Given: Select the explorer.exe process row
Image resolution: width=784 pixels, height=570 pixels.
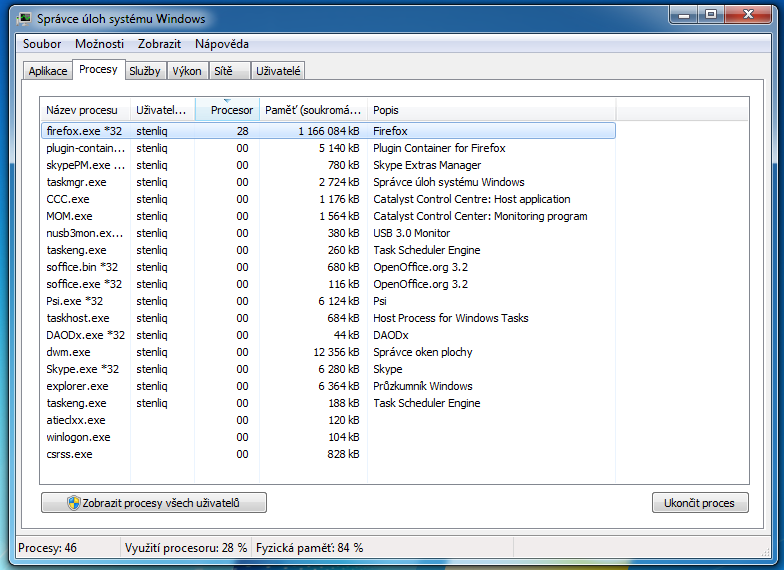Looking at the screenshot, I should pos(328,386).
